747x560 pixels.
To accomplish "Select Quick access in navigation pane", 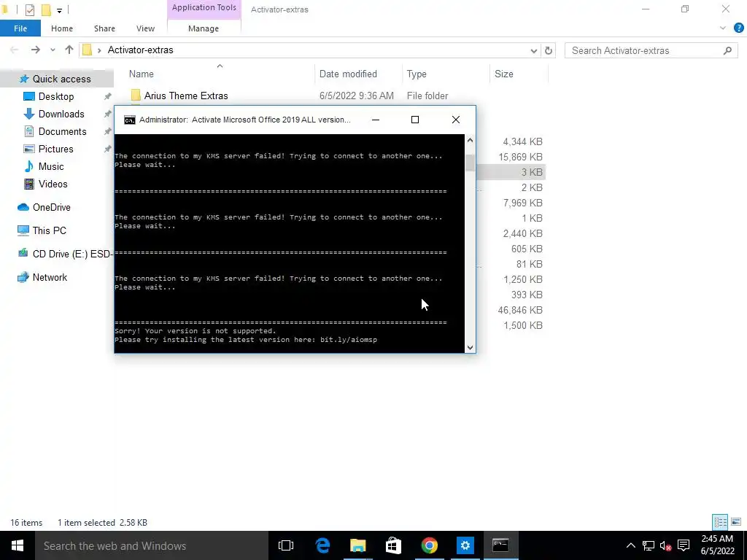I will pos(57,79).
